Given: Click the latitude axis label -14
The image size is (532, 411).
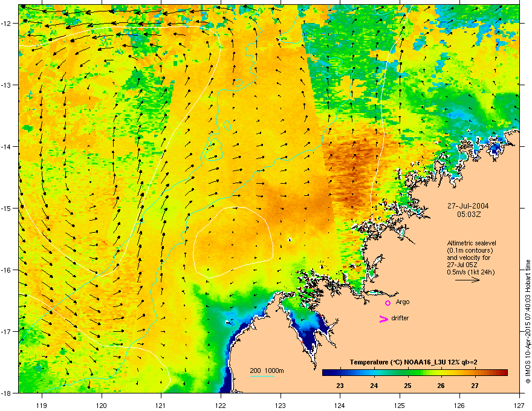Looking at the screenshot, I should pos(6,147).
